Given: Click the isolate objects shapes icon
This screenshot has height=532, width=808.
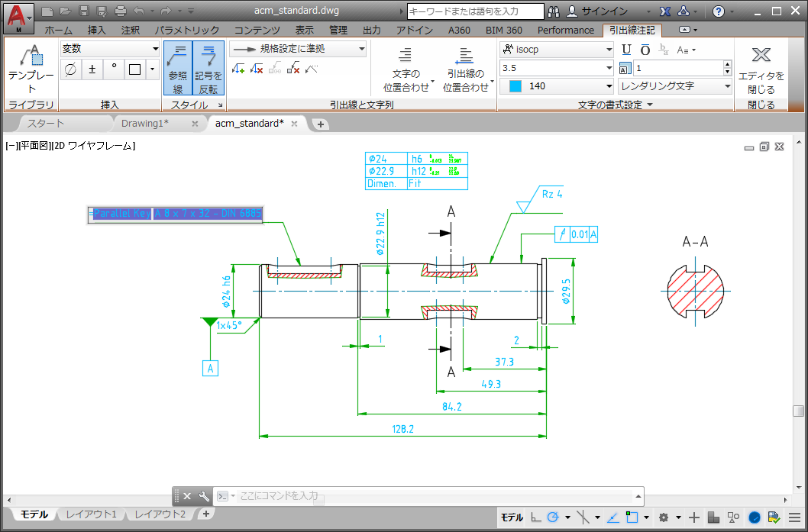Looking at the screenshot, I should pyautogui.click(x=733, y=517).
